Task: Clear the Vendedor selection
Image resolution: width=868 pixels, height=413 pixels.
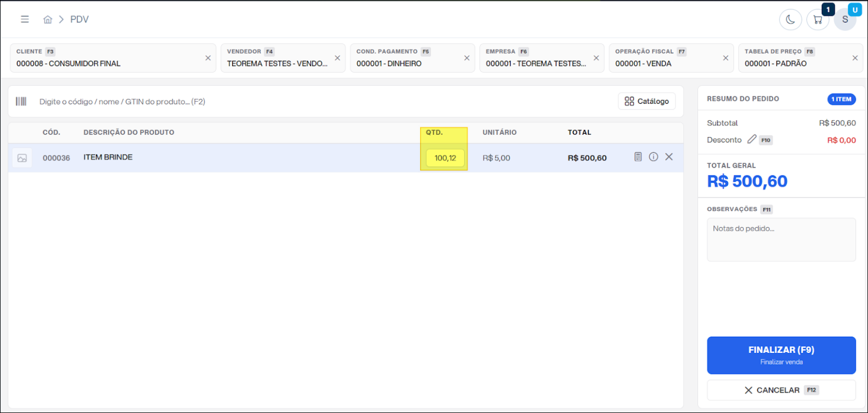Action: click(337, 58)
